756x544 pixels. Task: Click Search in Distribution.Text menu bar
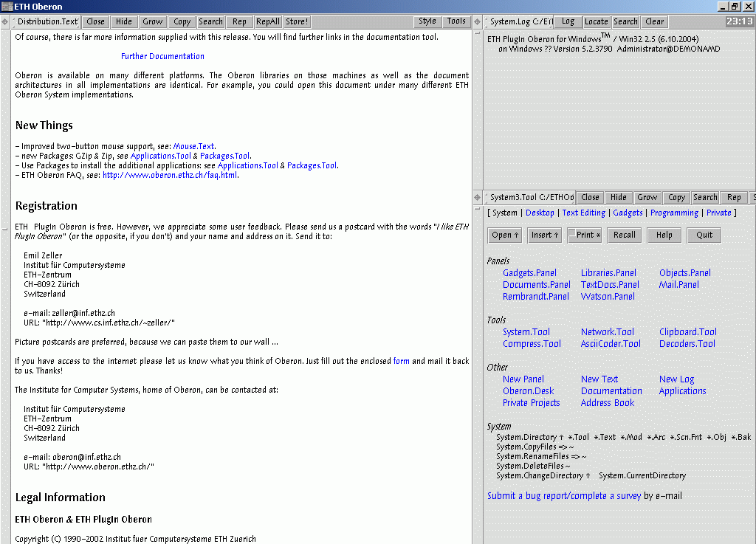point(210,21)
